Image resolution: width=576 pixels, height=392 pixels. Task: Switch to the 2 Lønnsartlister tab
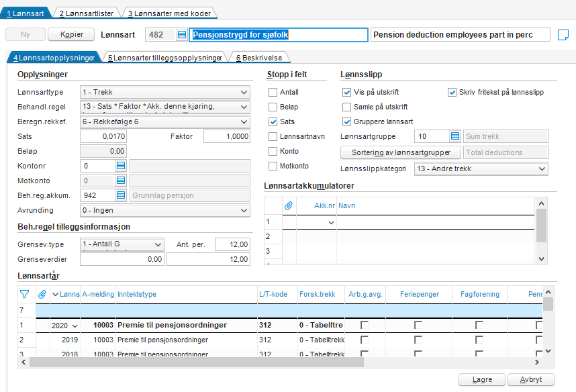[x=87, y=13]
